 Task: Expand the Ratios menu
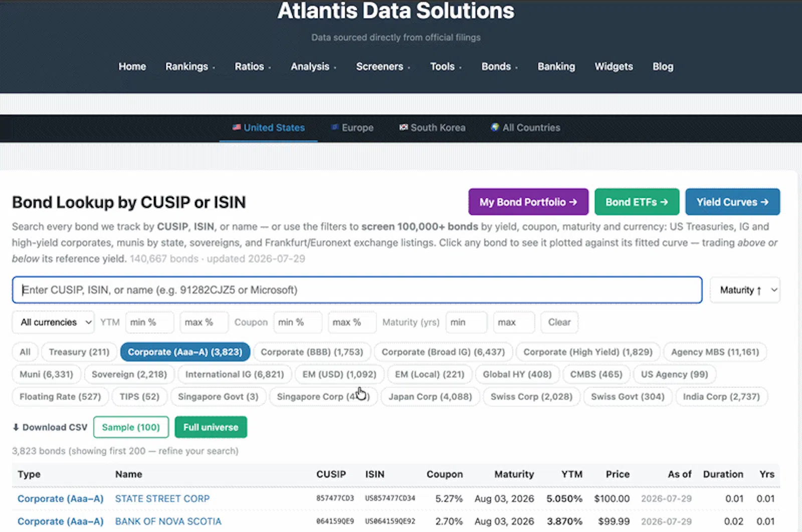point(253,67)
